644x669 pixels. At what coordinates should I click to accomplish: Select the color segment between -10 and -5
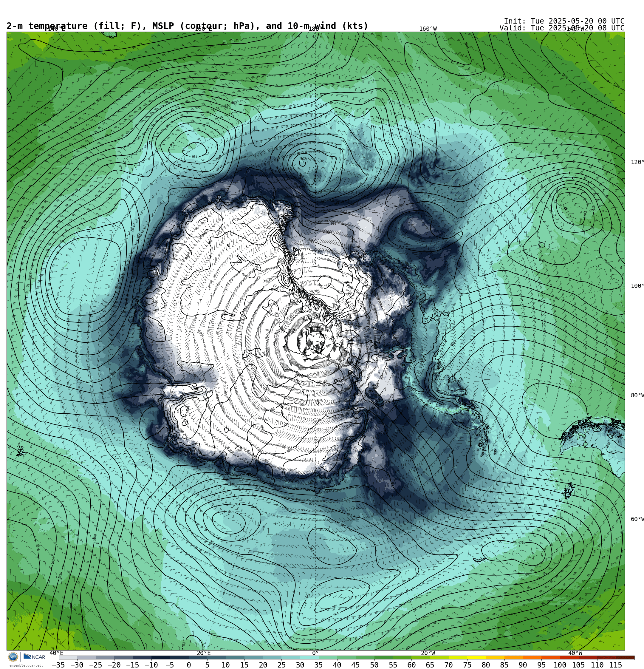click(x=161, y=657)
